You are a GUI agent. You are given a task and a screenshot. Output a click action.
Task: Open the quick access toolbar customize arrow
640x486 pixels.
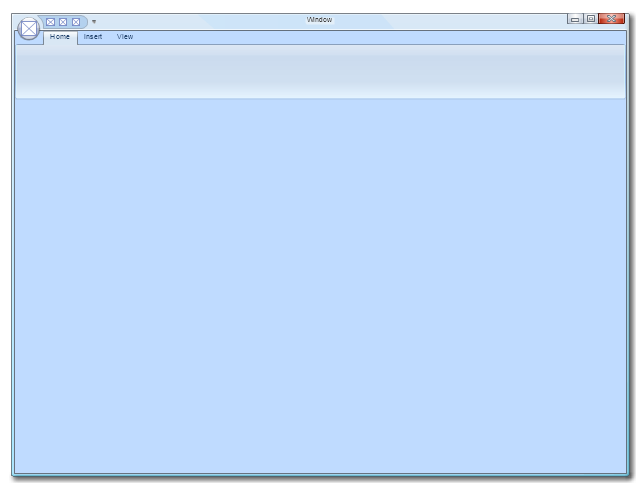pos(94,22)
